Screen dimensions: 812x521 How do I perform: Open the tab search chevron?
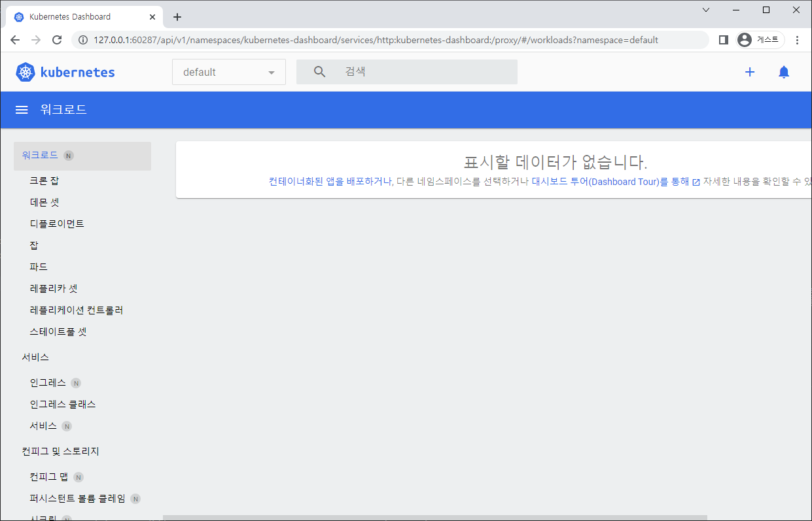point(706,10)
